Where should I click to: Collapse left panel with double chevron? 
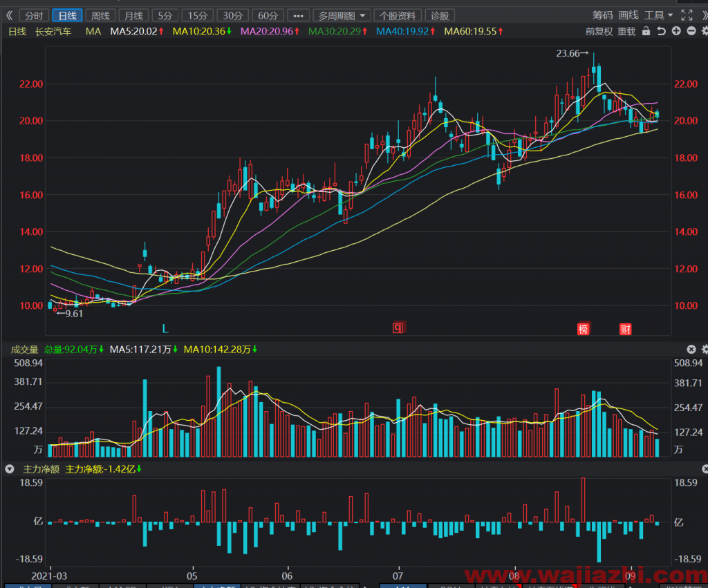(9, 16)
